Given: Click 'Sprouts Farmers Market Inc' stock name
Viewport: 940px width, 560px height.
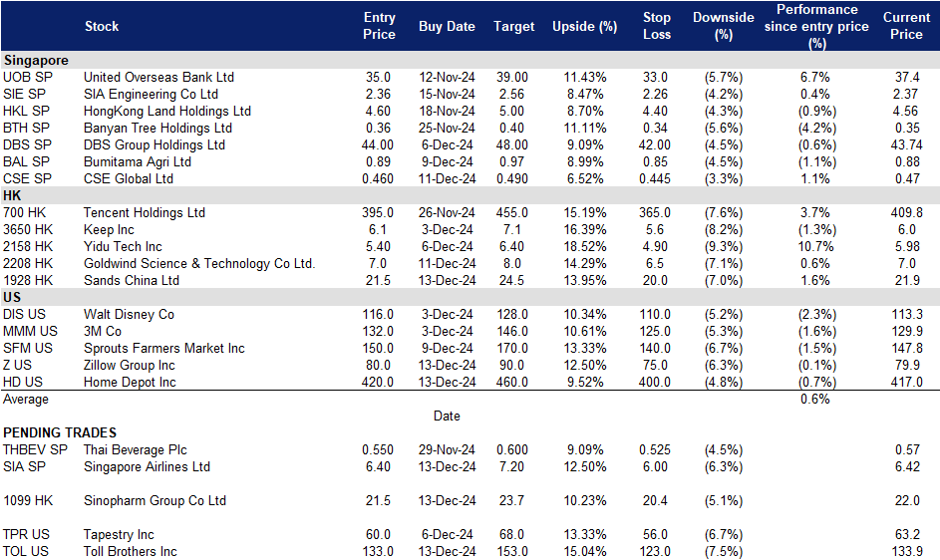Looking at the screenshot, I should (164, 348).
